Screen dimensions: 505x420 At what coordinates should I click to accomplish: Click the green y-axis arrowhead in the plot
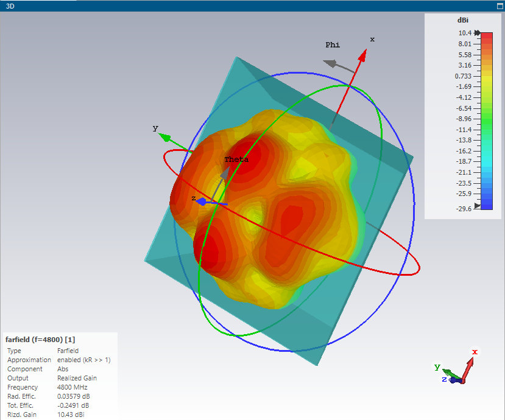(x=164, y=138)
